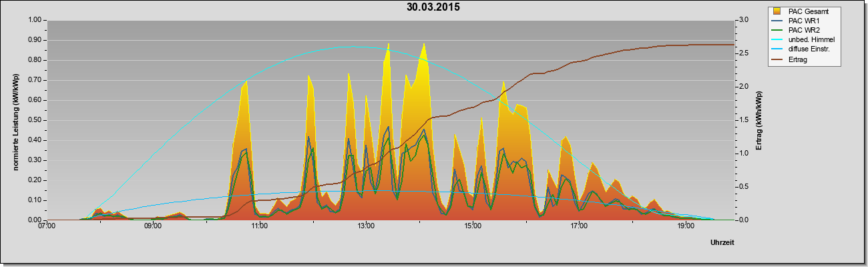Screen dimensions: 868x267
Task: Click the chart title 30.03.2015
Action: [433, 8]
